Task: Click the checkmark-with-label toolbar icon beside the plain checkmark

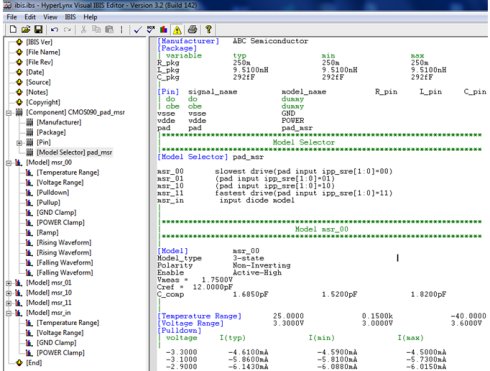Action: pos(151,30)
